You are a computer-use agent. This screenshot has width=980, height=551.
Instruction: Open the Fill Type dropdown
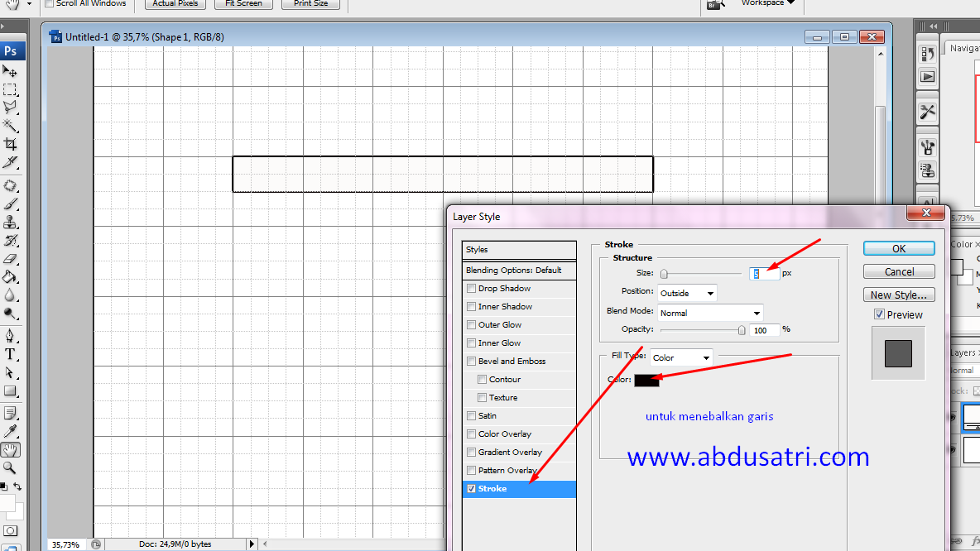click(x=680, y=357)
